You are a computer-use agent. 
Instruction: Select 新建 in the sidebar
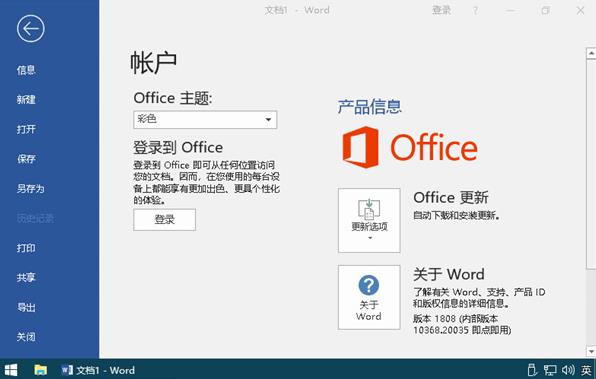pyautogui.click(x=26, y=100)
